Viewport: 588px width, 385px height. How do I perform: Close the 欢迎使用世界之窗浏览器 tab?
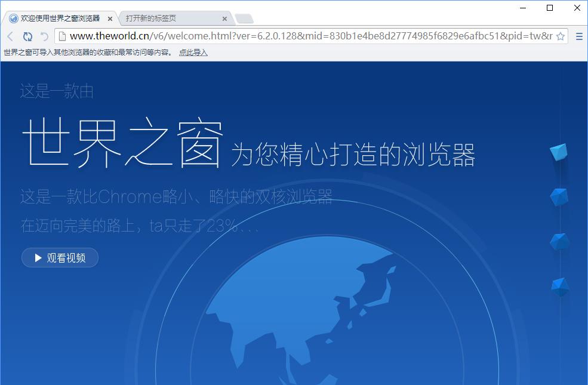tap(110, 19)
